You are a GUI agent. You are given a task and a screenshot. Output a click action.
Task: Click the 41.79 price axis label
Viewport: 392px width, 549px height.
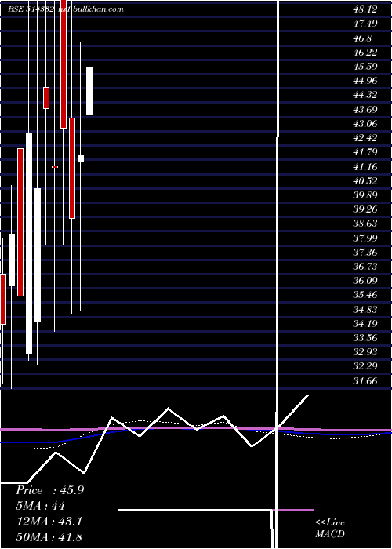pyautogui.click(x=365, y=152)
